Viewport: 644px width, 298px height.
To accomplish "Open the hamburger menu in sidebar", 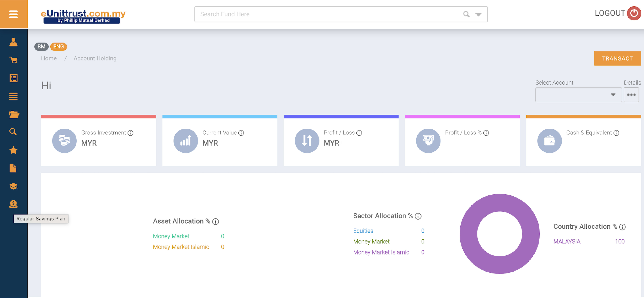I will [x=14, y=14].
